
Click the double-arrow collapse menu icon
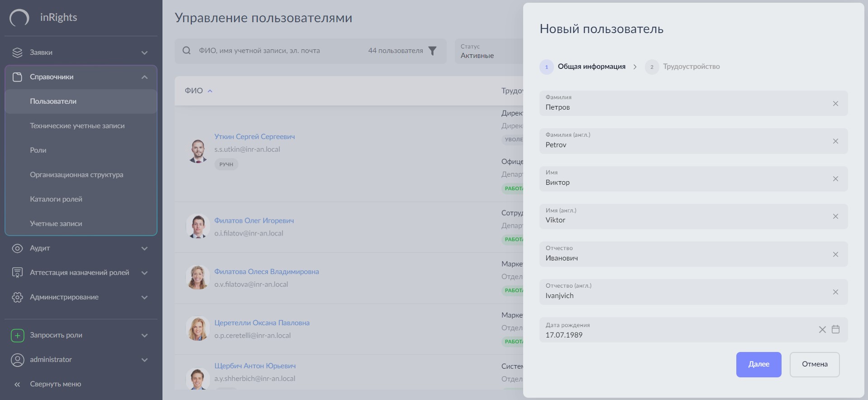(x=17, y=385)
